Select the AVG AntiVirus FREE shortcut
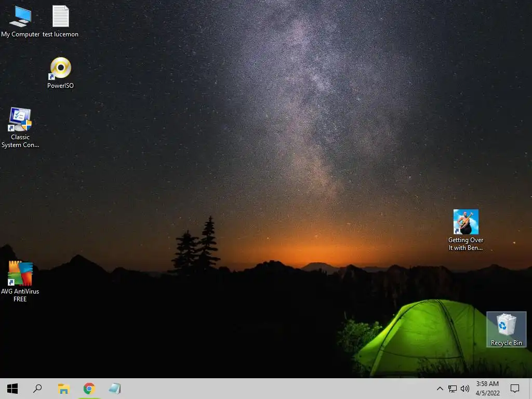Screen dimensions: 532x399 pos(20,281)
